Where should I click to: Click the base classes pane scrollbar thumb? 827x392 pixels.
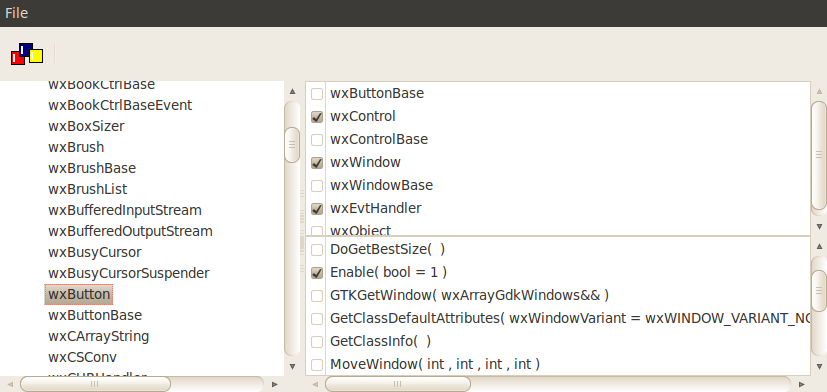(819, 155)
